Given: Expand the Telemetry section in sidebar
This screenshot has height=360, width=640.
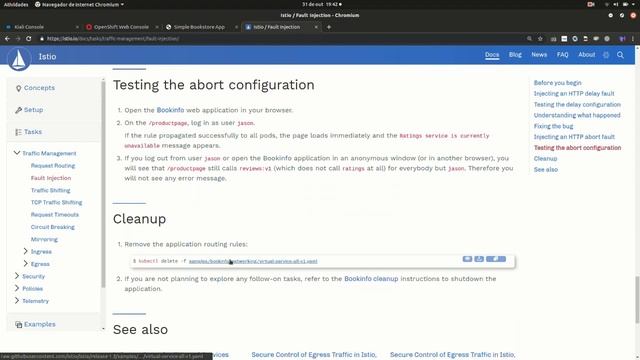Looking at the screenshot, I should (x=17, y=300).
